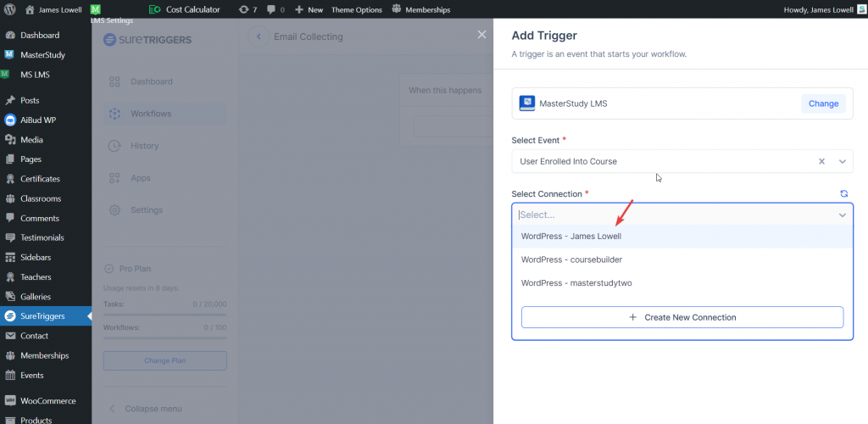Screen dimensions: 868x424
Task: Open Memberships in the WordPress sidebar
Action: [x=46, y=355]
